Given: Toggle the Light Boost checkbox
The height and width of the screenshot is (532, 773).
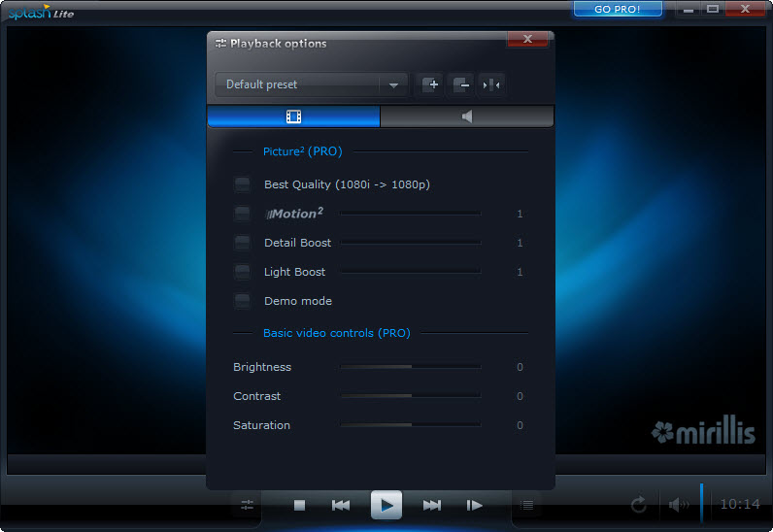Looking at the screenshot, I should pos(242,272).
